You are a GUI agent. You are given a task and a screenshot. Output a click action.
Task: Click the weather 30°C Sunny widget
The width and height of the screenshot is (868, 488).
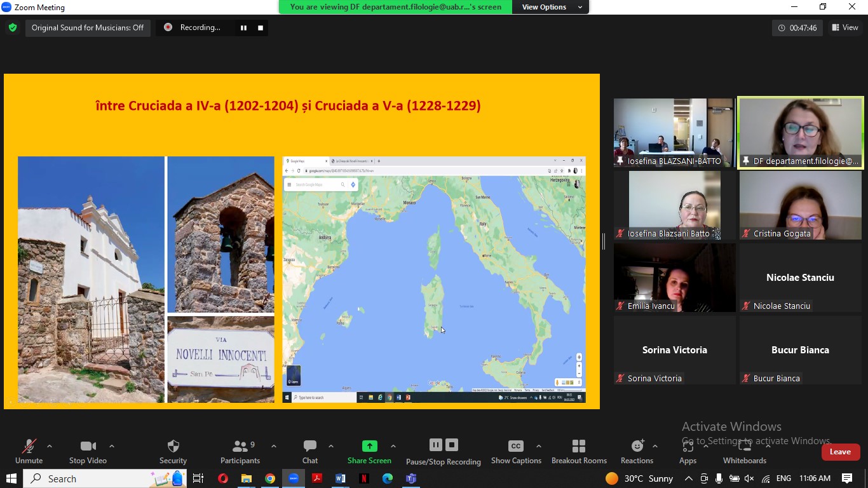(640, 478)
